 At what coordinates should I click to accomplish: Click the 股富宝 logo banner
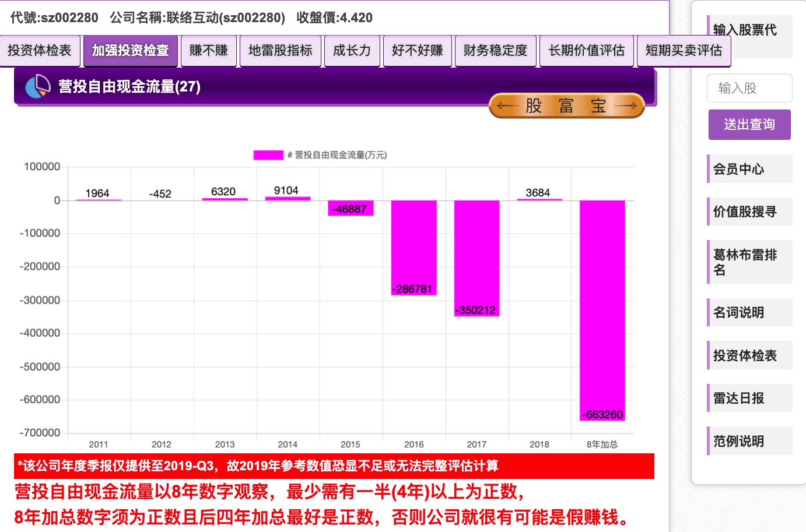coord(567,105)
